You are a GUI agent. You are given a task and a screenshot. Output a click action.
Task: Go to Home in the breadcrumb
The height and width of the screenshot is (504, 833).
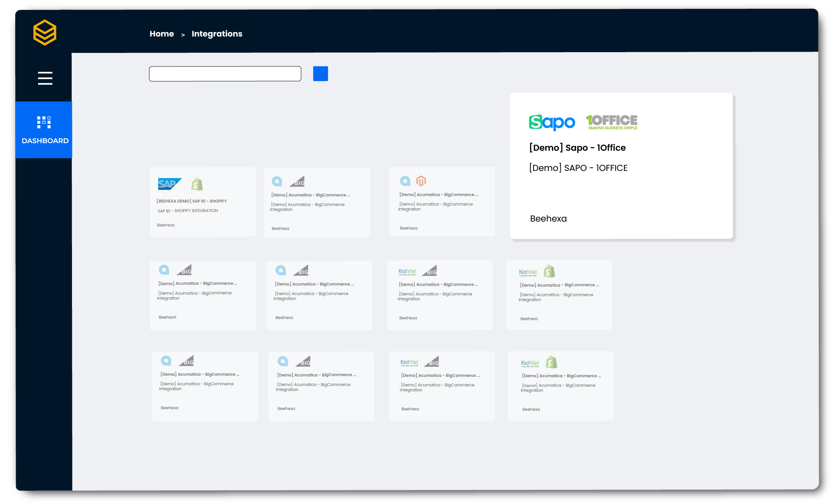(x=161, y=34)
